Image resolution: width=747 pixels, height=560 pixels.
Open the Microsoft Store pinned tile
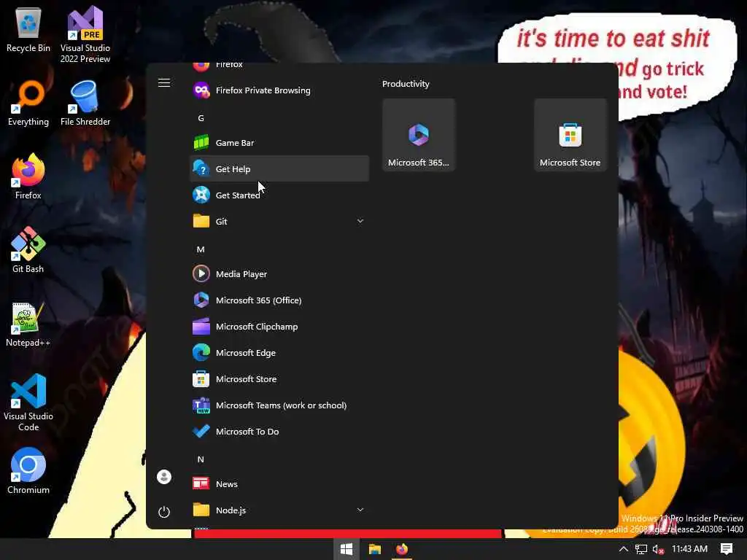570,135
